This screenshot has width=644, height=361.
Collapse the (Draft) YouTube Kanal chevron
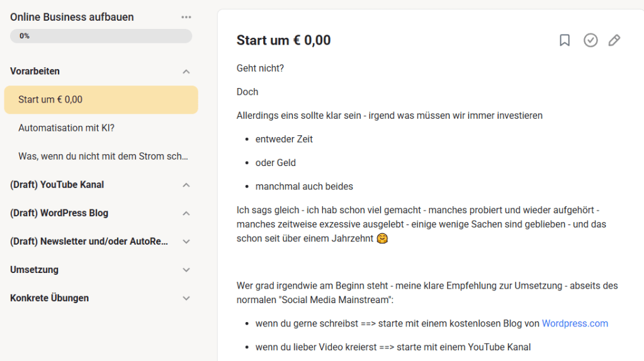click(186, 185)
